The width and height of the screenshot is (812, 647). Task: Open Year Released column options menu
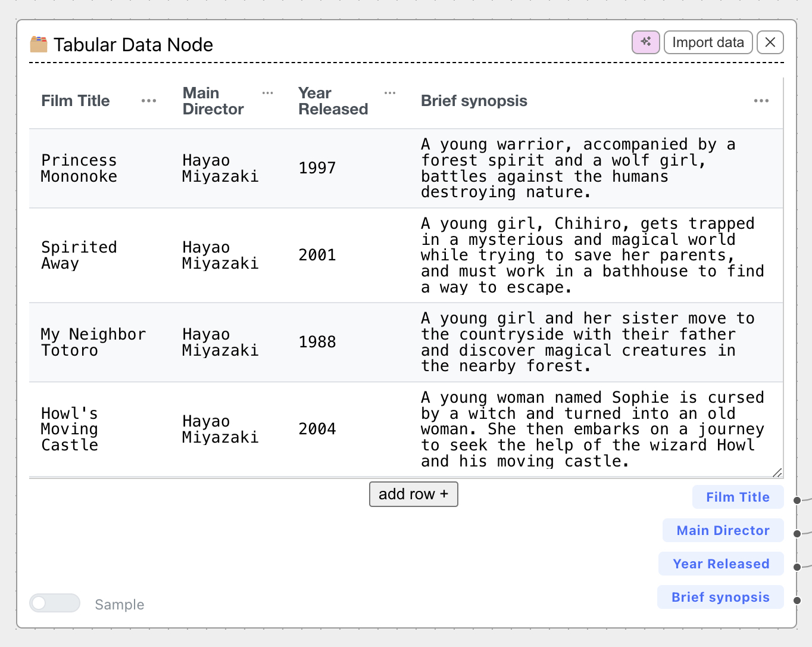(390, 93)
